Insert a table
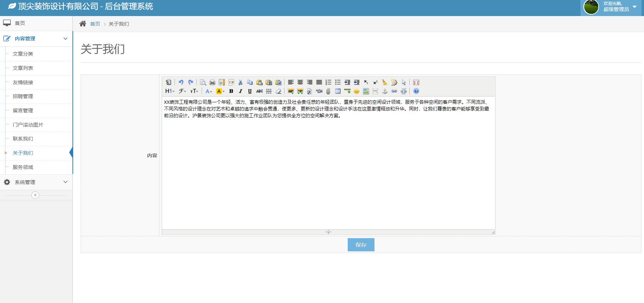This screenshot has height=303, width=644. coord(338,91)
